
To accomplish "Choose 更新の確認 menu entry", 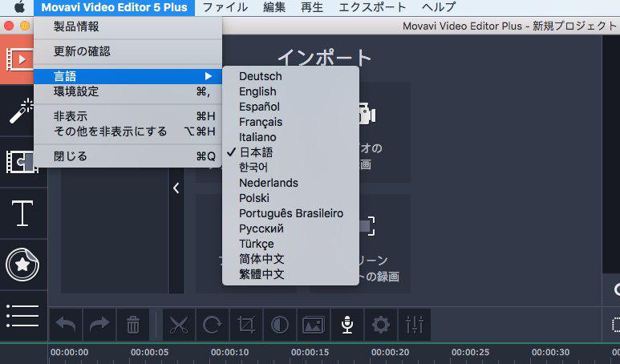I will (x=128, y=51).
